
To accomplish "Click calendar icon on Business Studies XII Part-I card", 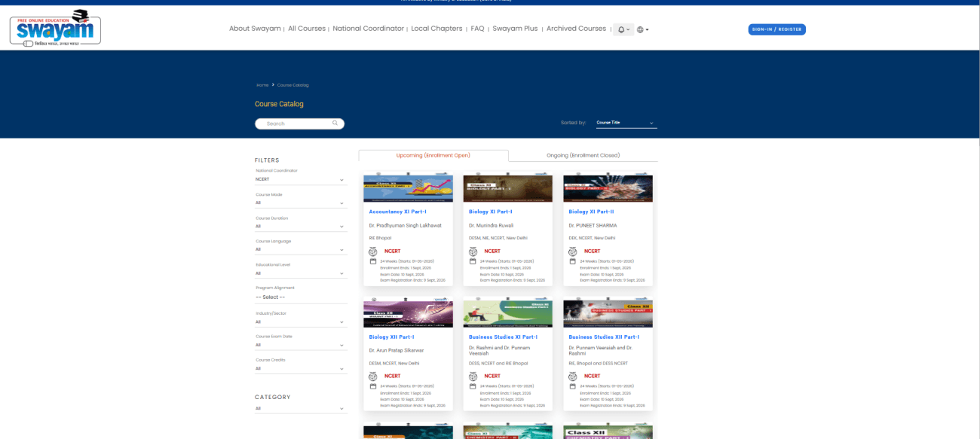I will click(x=572, y=386).
